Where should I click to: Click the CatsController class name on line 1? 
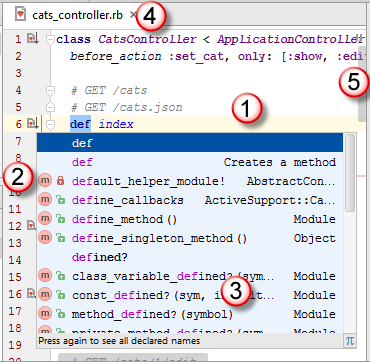tap(147, 39)
